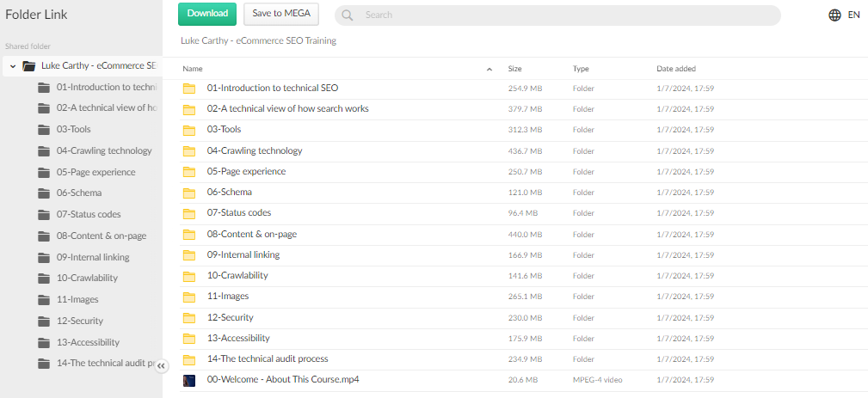The height and width of the screenshot is (398, 868).
Task: Click the Save to MEGA button
Action: (281, 14)
